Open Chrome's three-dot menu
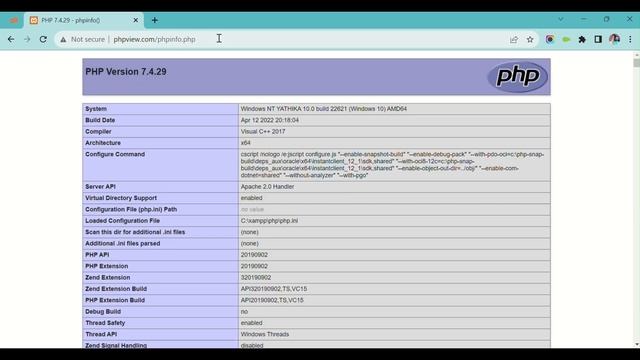Screen dimensions: 640x360 click(x=630, y=40)
